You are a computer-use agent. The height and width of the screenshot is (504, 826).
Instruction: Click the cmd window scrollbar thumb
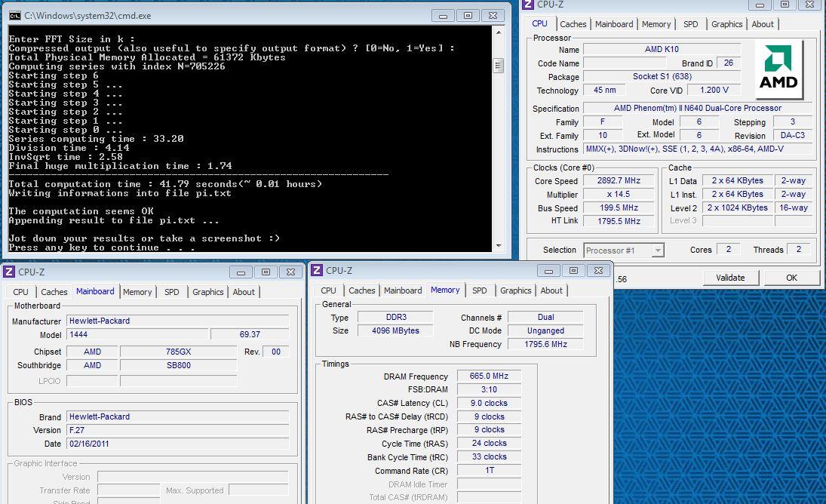click(499, 66)
